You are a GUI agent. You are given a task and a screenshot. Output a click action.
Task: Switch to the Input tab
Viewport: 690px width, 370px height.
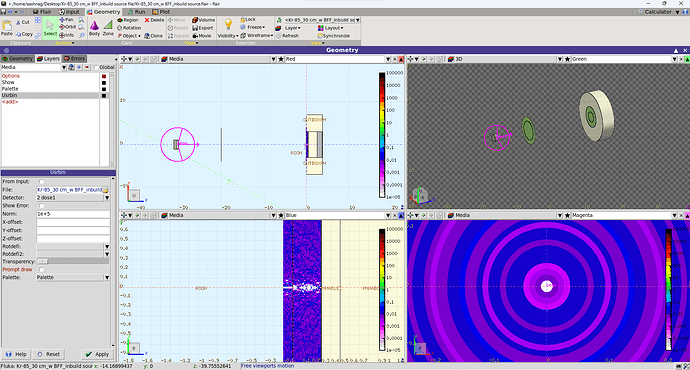pos(70,12)
